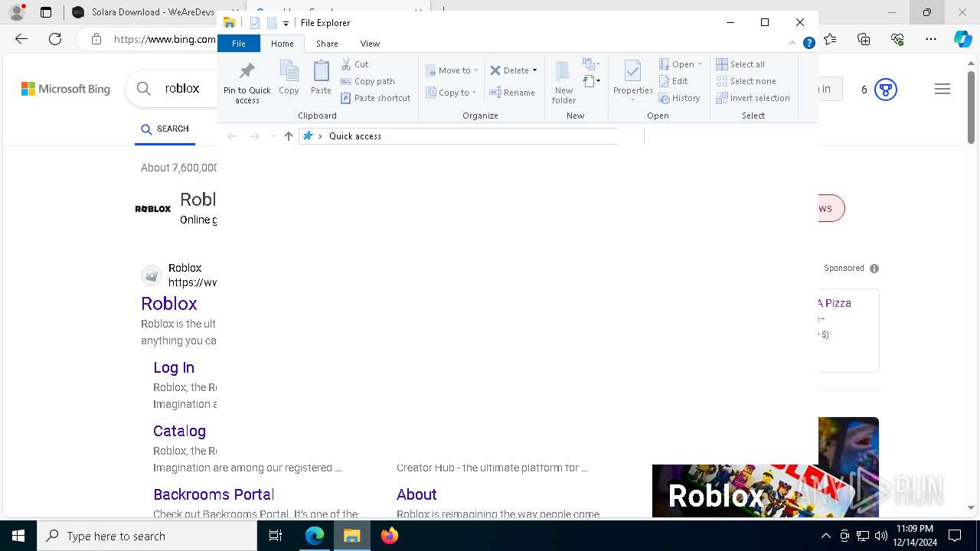Click the Edge profile avatar icon
Viewport: 980px width, 551px height.
(16, 12)
